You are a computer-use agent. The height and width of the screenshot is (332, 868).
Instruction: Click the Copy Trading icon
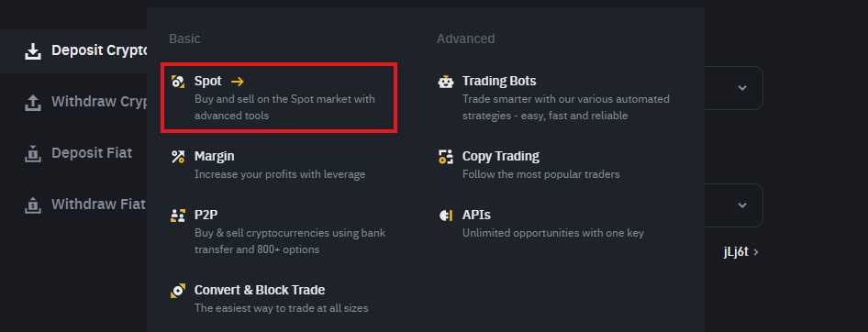point(446,157)
